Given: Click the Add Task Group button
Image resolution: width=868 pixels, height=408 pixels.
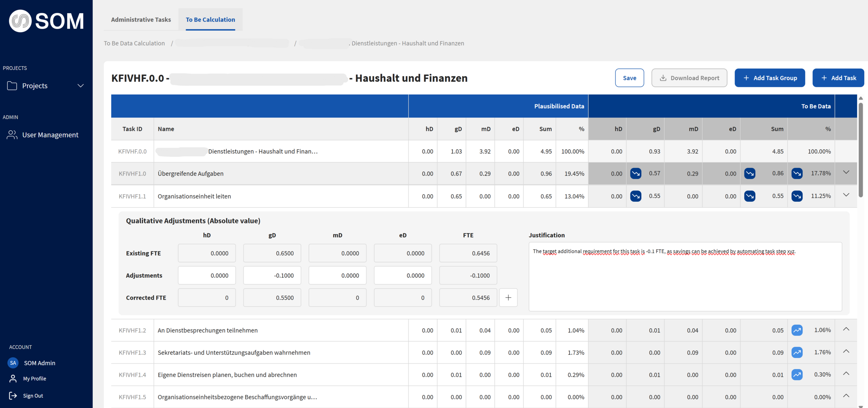Looking at the screenshot, I should click(x=769, y=78).
